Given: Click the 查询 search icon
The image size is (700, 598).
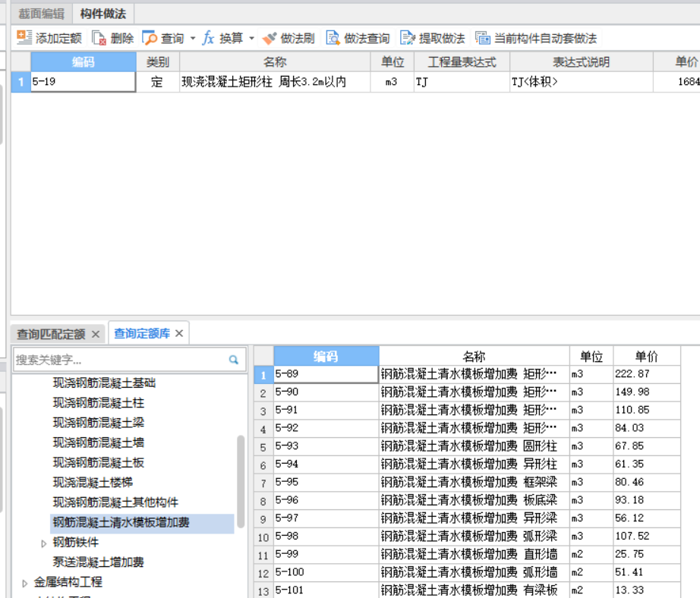Looking at the screenshot, I should tap(150, 39).
